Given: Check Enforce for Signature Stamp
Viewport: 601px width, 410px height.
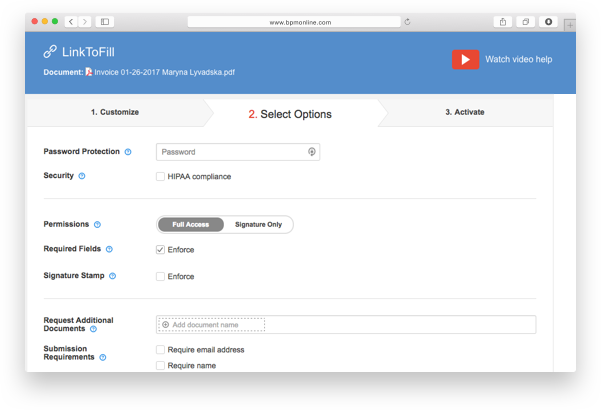Looking at the screenshot, I should tap(160, 276).
